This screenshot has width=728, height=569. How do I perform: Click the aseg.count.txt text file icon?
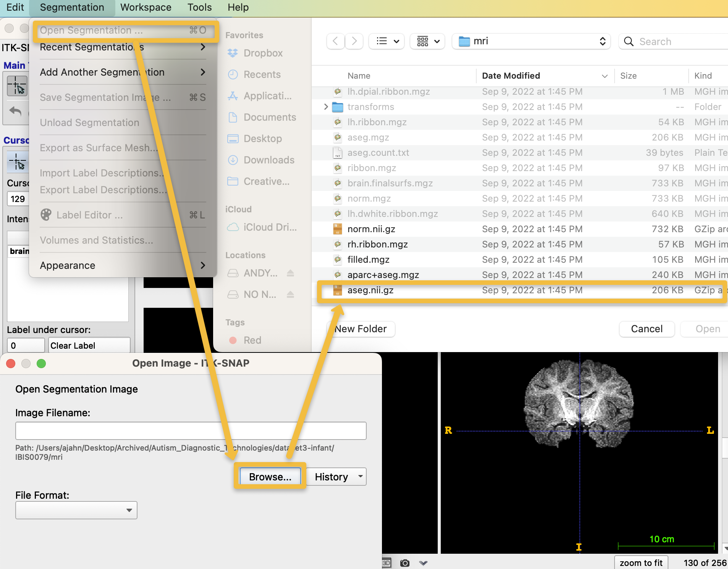pos(338,153)
